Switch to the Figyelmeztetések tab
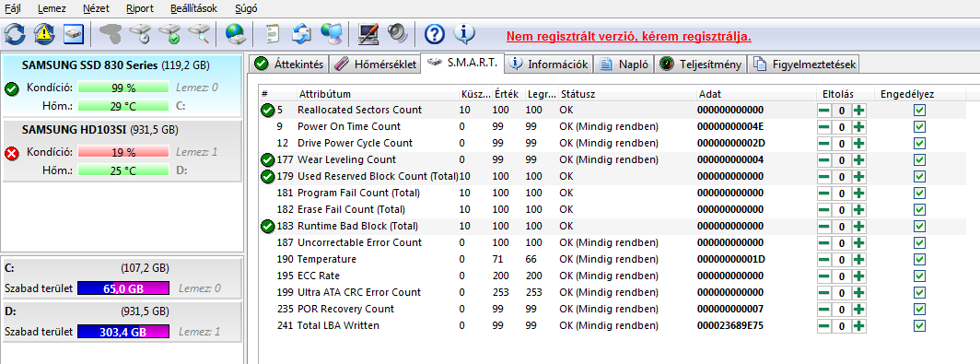Image resolution: width=980 pixels, height=364 pixels. (805, 65)
